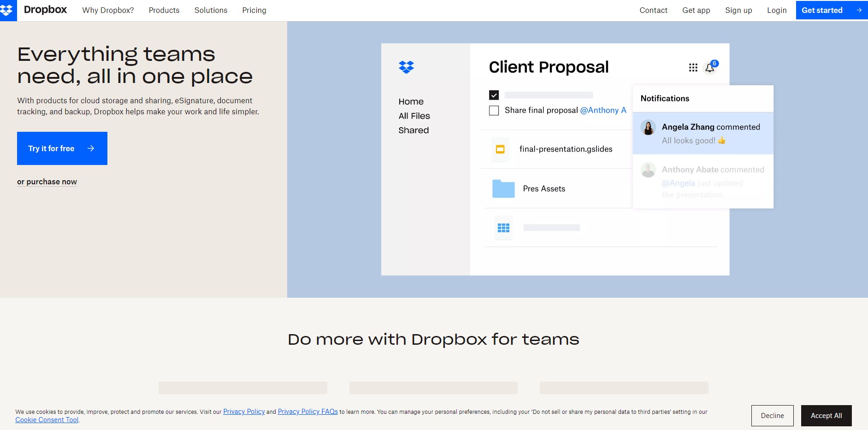
Task: Open the Why Dropbox? menu
Action: pyautogui.click(x=108, y=10)
